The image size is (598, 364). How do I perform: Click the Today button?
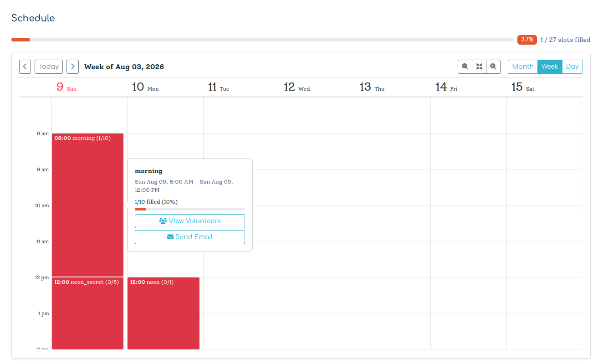tap(48, 67)
